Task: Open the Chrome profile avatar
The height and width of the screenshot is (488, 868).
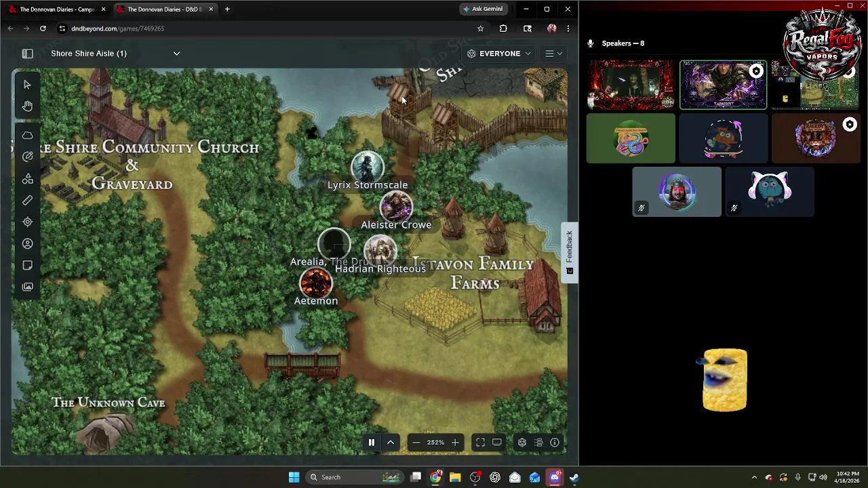Action: [551, 28]
